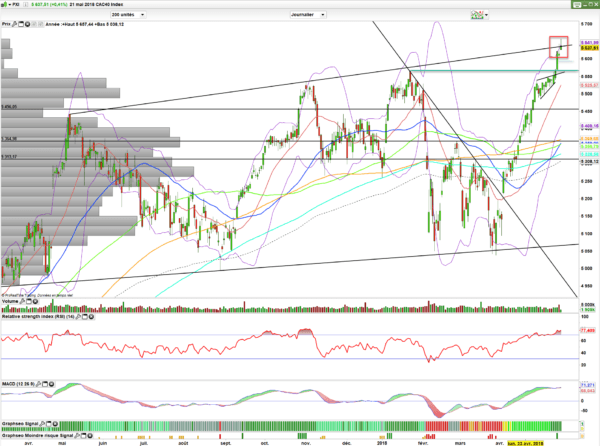Click chart template icon in toolbar

tap(477, 15)
